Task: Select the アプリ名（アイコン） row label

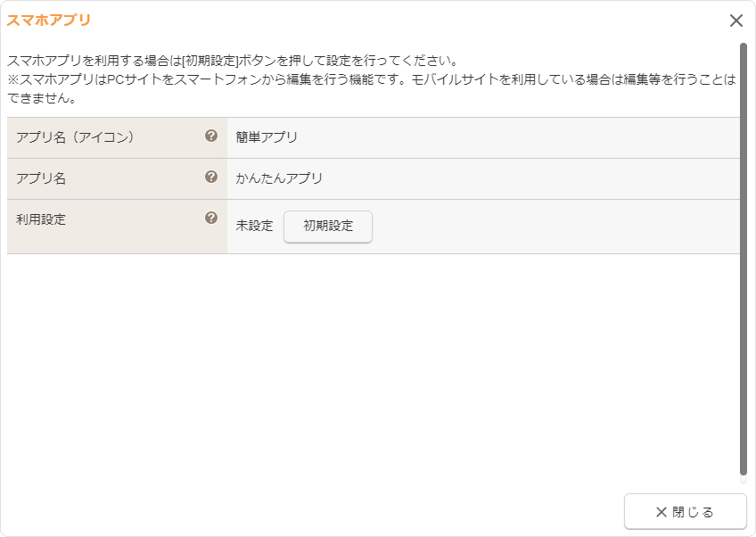Action: 75,137
